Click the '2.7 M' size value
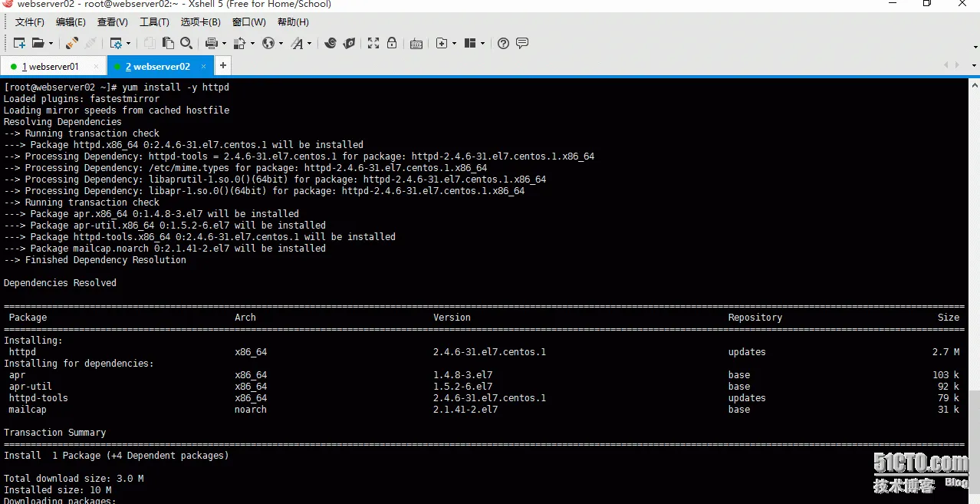This screenshot has width=980, height=504. (x=945, y=352)
